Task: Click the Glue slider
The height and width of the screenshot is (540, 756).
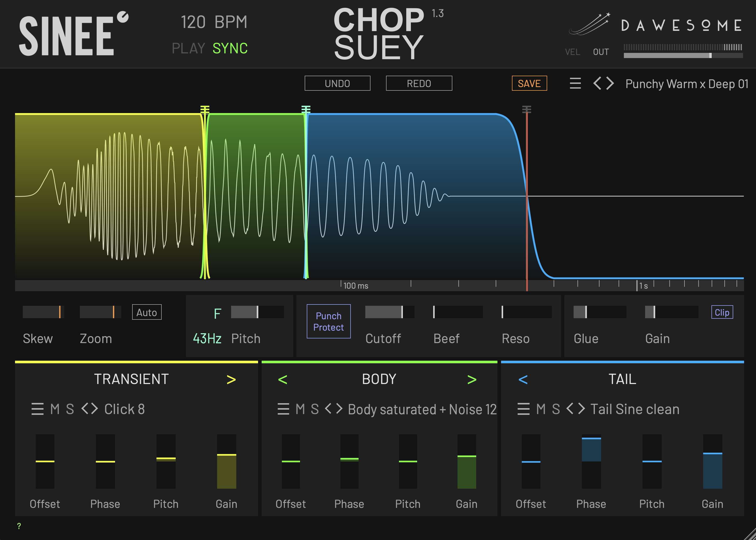Action: [600, 312]
